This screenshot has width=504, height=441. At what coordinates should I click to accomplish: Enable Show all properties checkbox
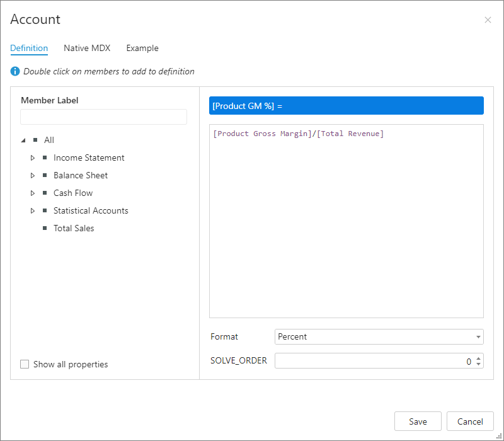coord(25,364)
